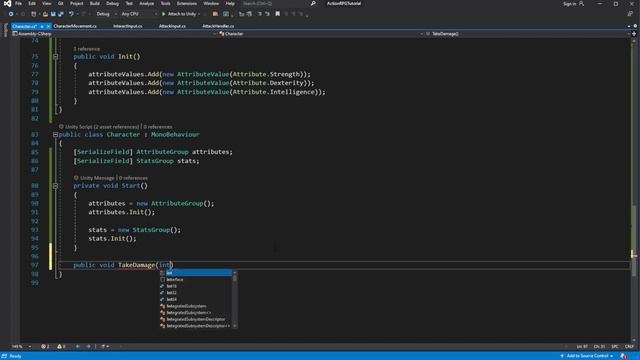The height and width of the screenshot is (360, 640).
Task: Click the IntelliSense list scrollbar
Action: point(235,299)
